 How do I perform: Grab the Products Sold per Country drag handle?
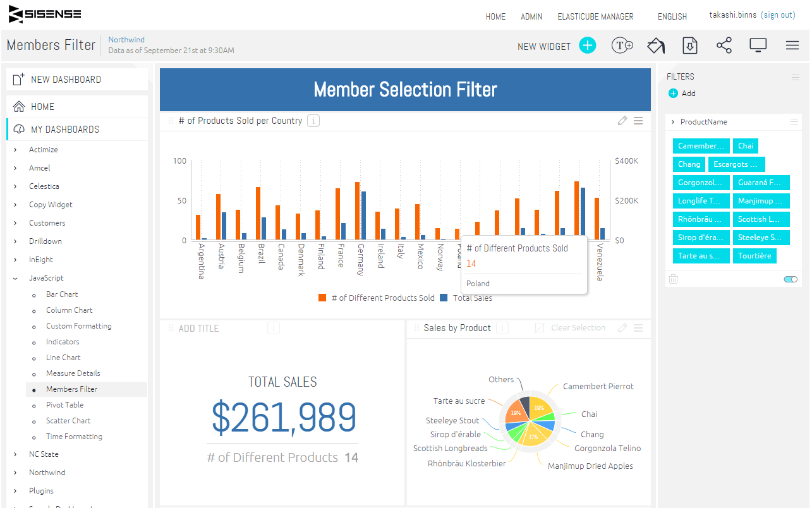click(x=171, y=121)
